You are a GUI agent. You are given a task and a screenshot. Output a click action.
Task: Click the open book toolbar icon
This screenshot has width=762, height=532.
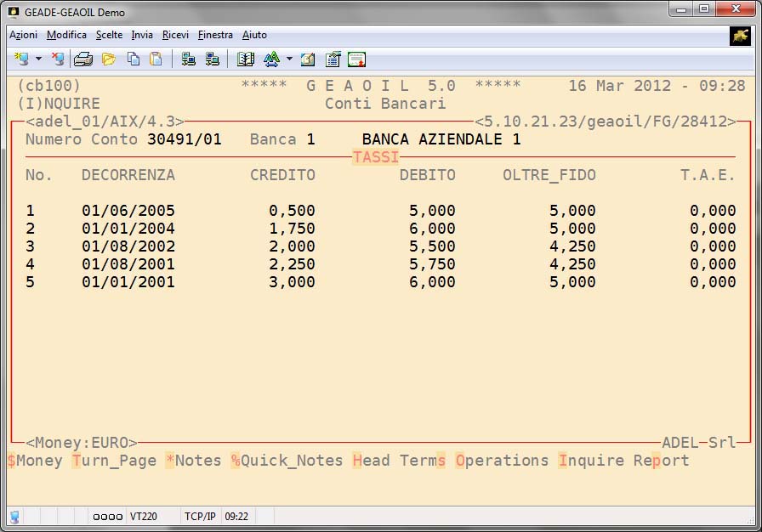(x=246, y=59)
